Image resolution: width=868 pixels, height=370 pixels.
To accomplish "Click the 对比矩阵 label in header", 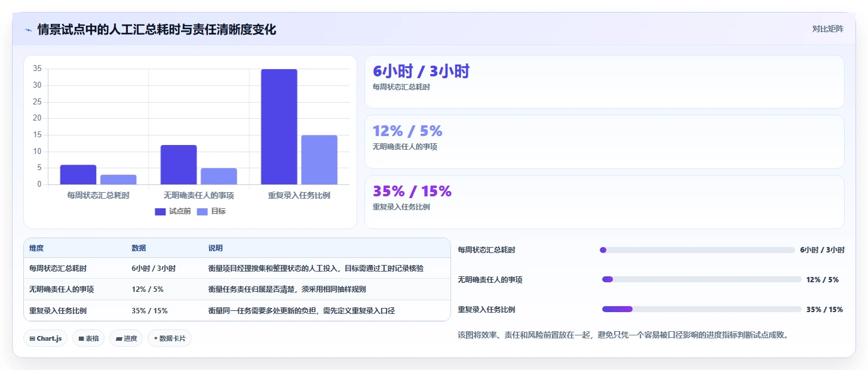I will 827,29.
